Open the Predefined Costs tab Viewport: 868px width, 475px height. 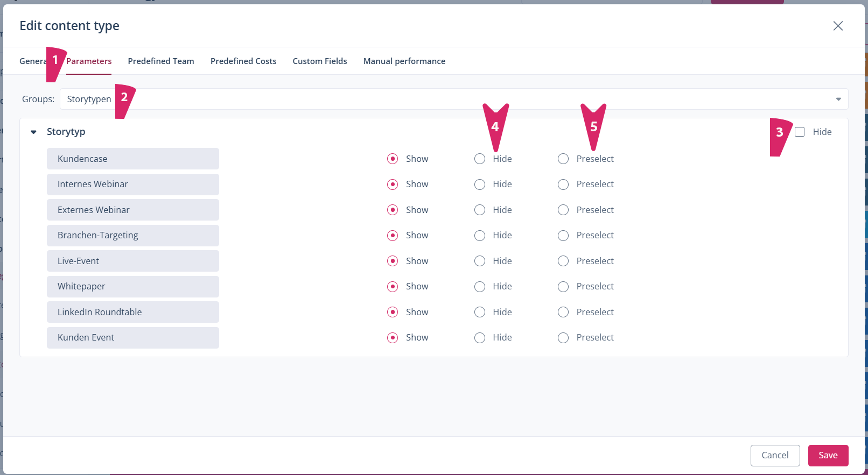(243, 61)
